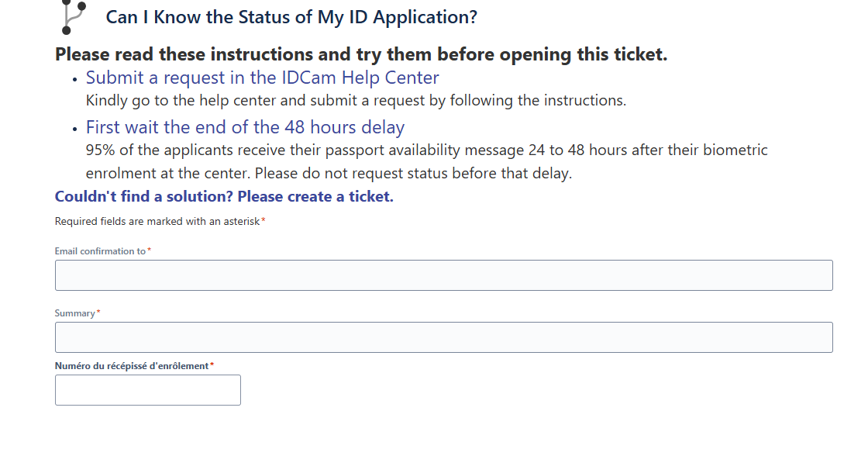Image resolution: width=868 pixels, height=449 pixels.
Task: Click the red asterisk next to the Summary label
Action: 98,313
